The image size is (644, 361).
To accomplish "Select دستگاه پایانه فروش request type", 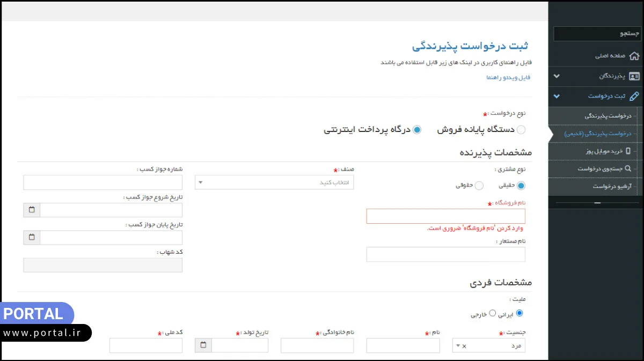I will (x=521, y=129).
